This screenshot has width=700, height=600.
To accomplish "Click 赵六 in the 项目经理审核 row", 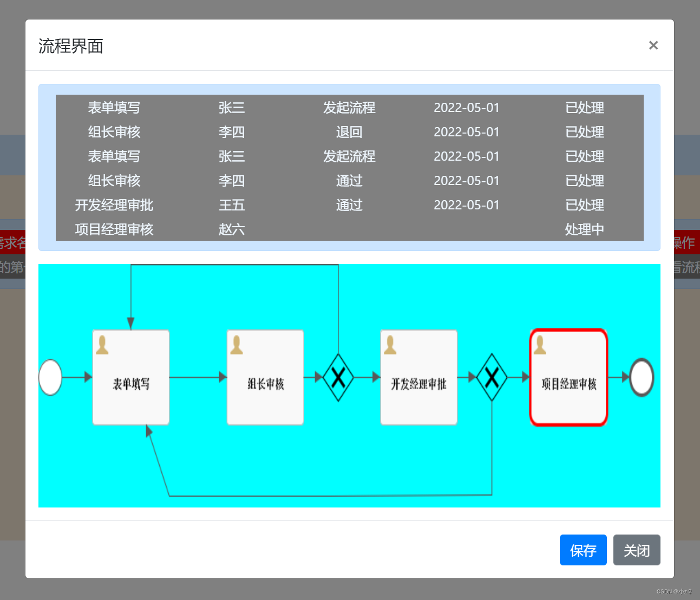I will pyautogui.click(x=232, y=229).
